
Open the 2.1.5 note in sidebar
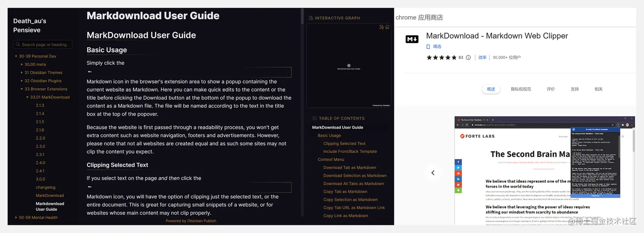(x=40, y=122)
